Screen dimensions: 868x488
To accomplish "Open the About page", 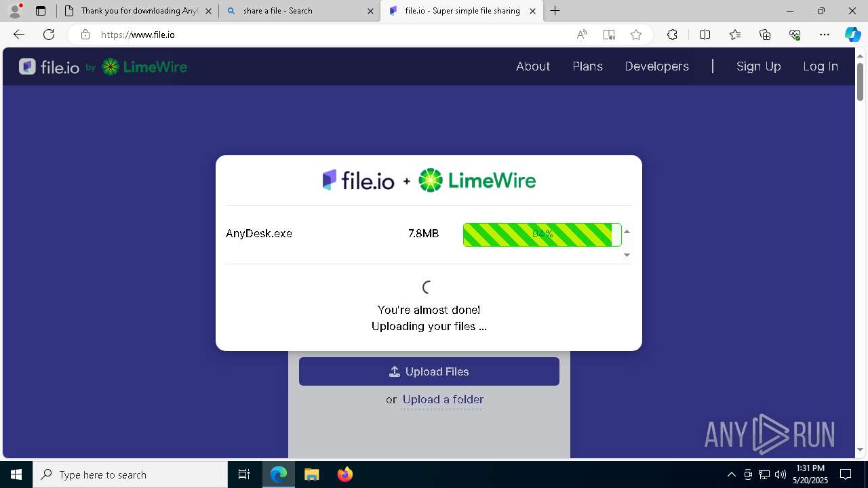I will coord(533,66).
